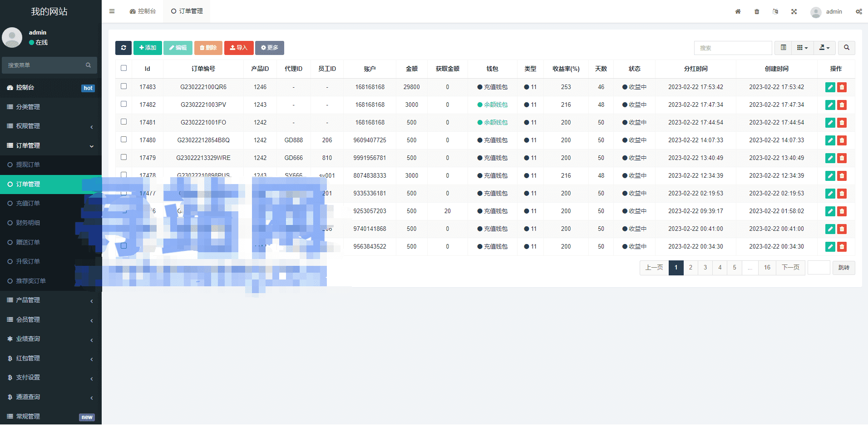Edit order 17483 with green pencil icon

pos(830,87)
